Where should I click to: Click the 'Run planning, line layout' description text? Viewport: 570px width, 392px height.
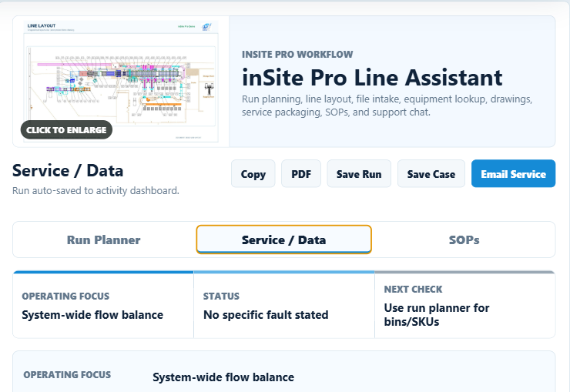click(387, 106)
